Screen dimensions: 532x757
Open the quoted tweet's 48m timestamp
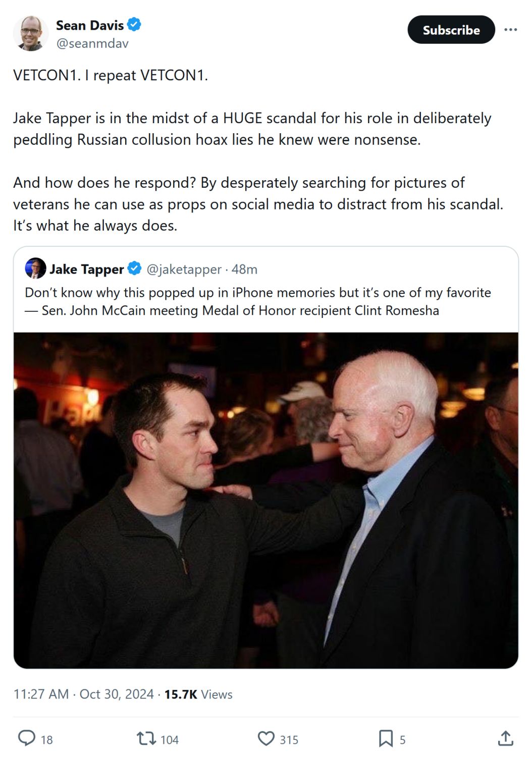245,269
